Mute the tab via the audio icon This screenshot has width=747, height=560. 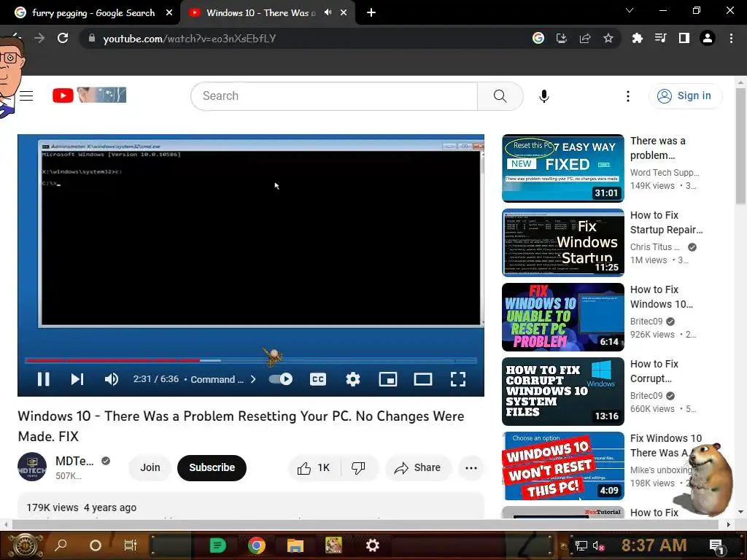[328, 13]
